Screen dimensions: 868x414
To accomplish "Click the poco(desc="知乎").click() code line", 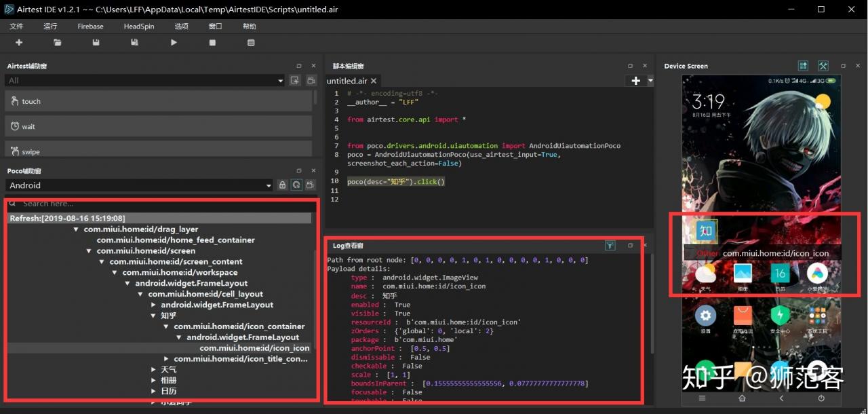I will point(396,182).
